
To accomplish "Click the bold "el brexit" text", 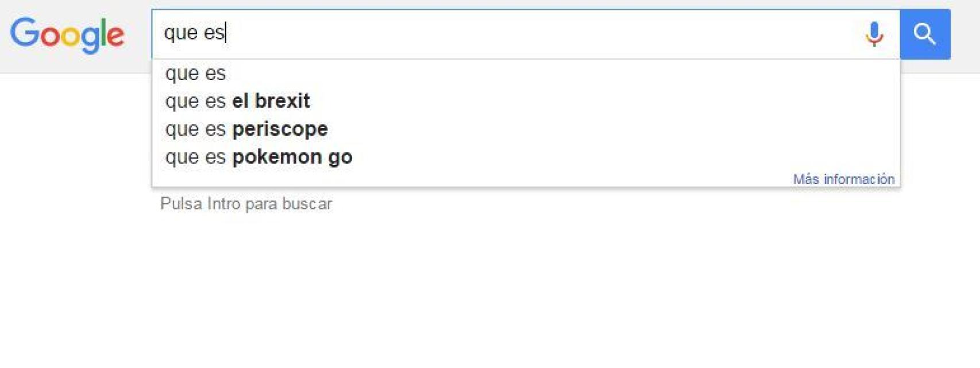I will click(271, 101).
